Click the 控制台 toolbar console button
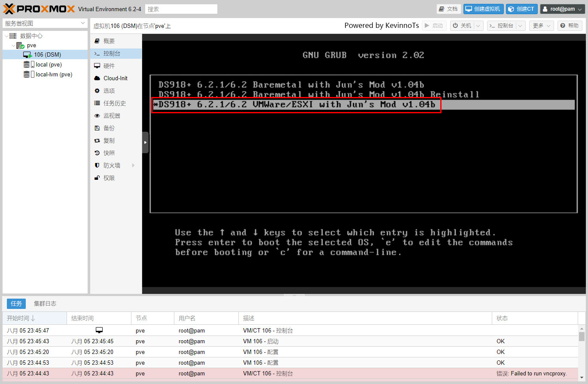Viewport: 588px width, 384px height. [x=501, y=26]
